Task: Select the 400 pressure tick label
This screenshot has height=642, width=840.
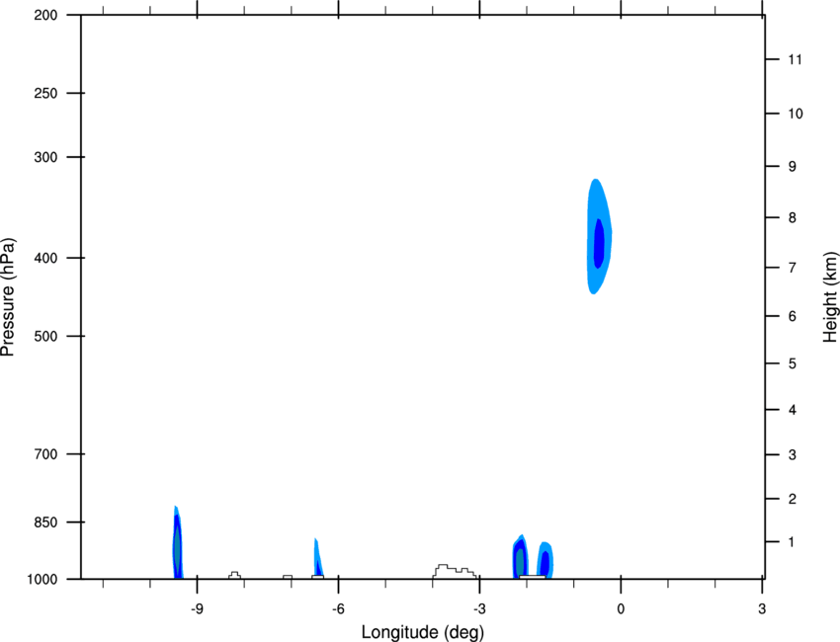Action: click(x=45, y=258)
